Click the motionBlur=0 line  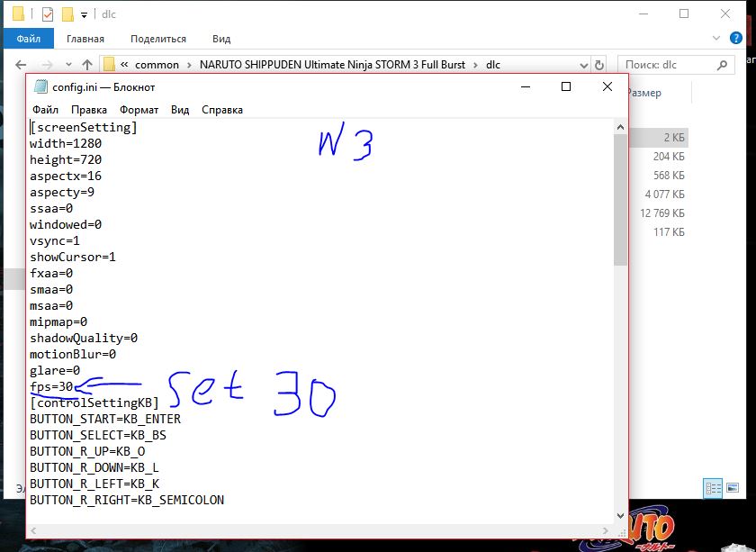[73, 354]
